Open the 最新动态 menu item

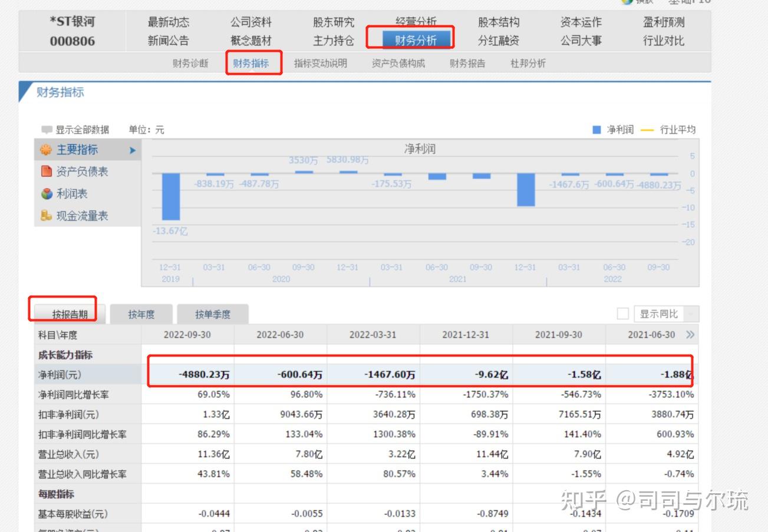click(169, 22)
